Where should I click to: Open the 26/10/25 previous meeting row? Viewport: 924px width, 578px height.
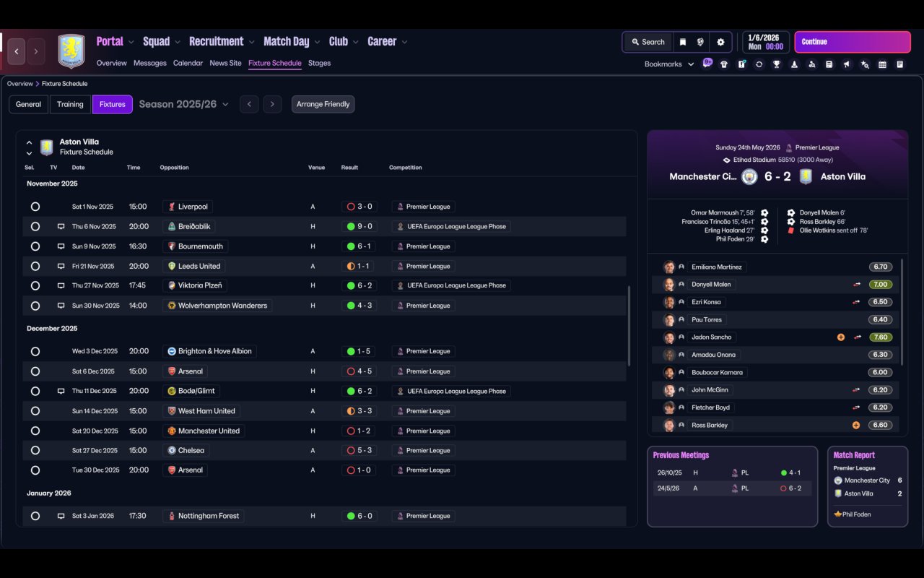point(732,473)
